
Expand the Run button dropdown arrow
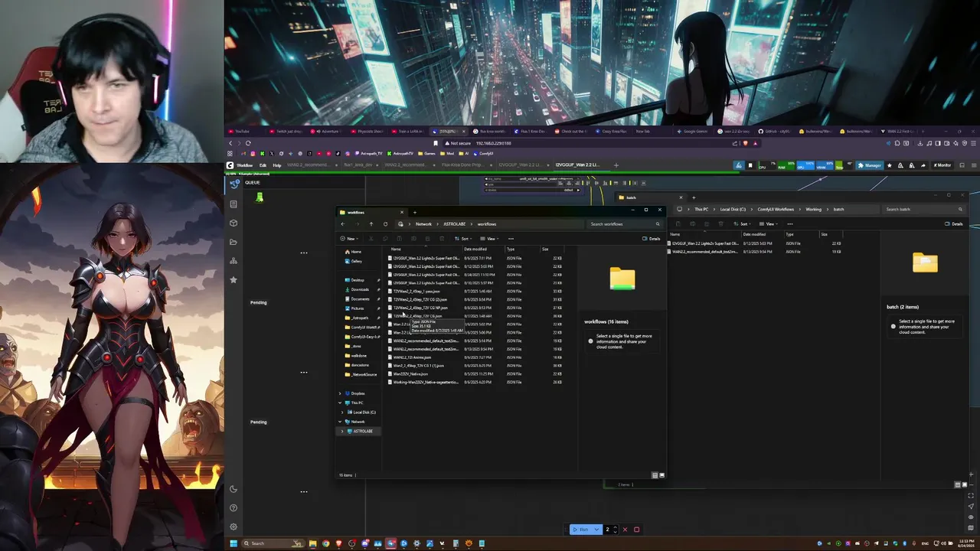pyautogui.click(x=596, y=530)
